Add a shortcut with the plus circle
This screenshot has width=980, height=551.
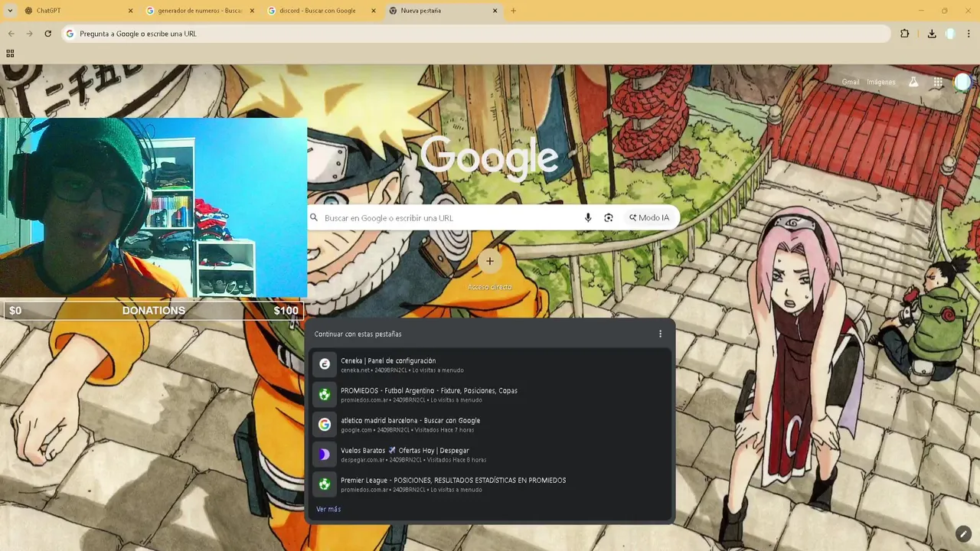490,261
